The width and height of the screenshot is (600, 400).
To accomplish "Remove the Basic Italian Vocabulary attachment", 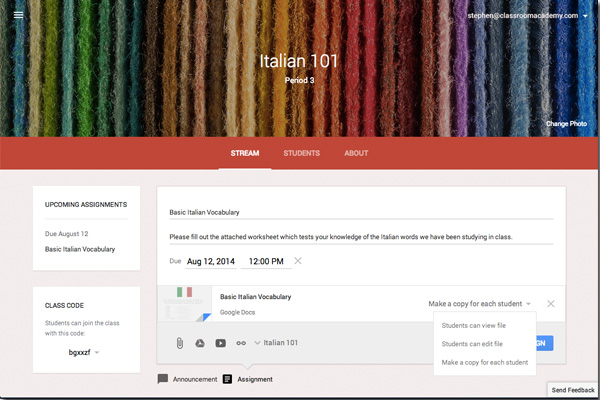I will pos(551,303).
